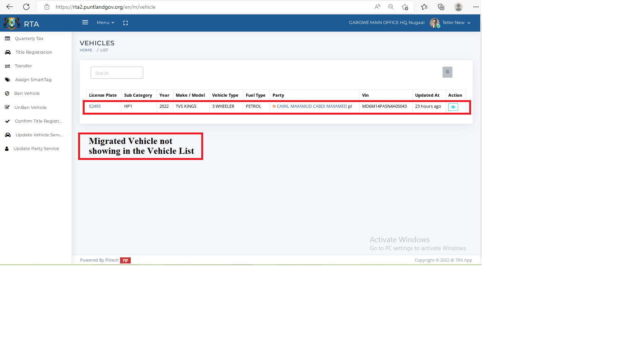The image size is (619, 364).
Task: Open Confirm Title Registr... menu item
Action: [38, 121]
